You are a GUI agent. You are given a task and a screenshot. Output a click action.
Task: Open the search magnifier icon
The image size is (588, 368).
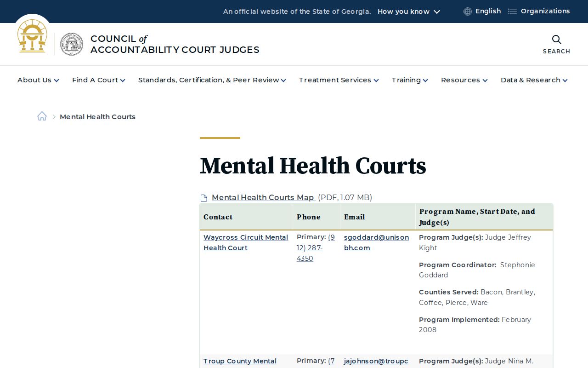tap(556, 40)
